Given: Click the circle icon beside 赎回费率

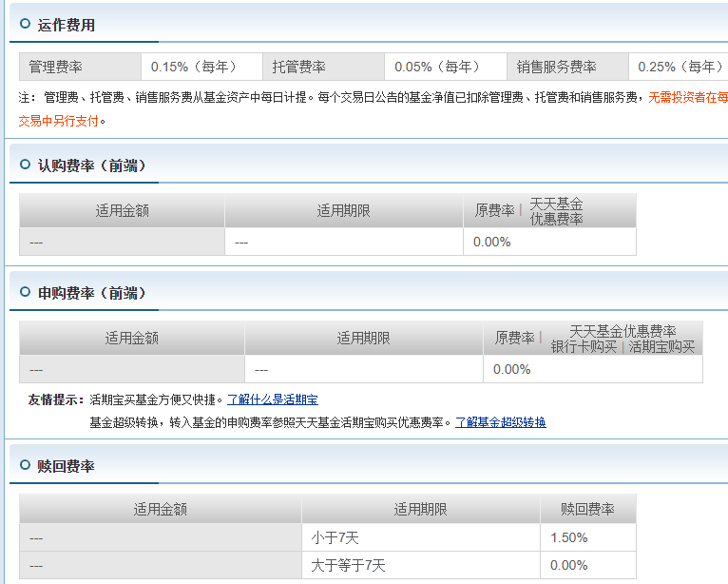Looking at the screenshot, I should [25, 464].
